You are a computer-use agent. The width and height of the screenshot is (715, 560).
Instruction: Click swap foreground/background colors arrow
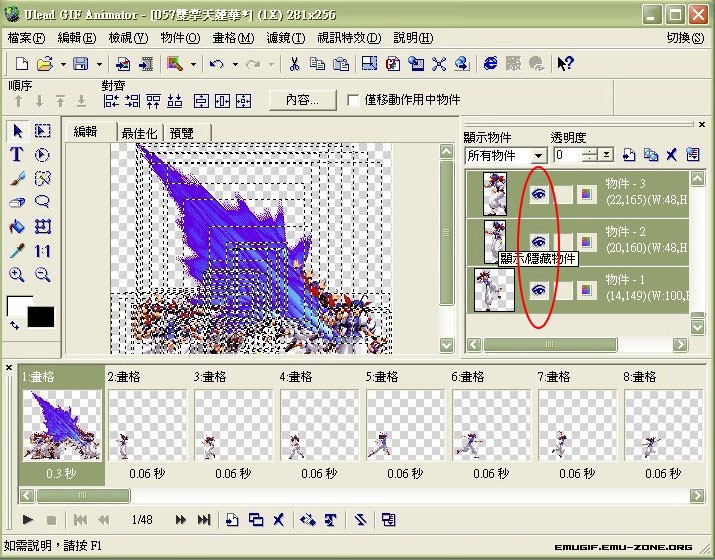(x=15, y=326)
